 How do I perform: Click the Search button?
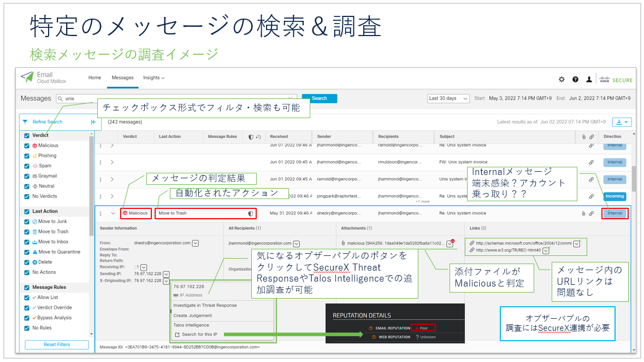[320, 98]
